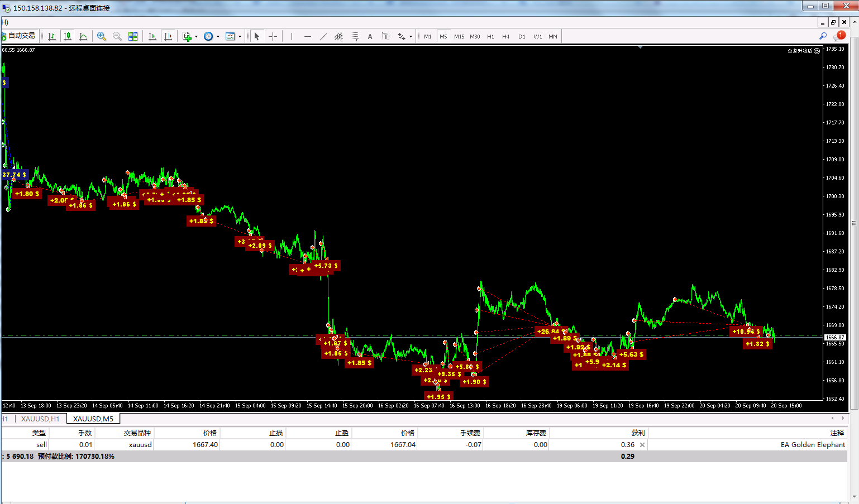Click the periodicity clock icon

pos(208,36)
